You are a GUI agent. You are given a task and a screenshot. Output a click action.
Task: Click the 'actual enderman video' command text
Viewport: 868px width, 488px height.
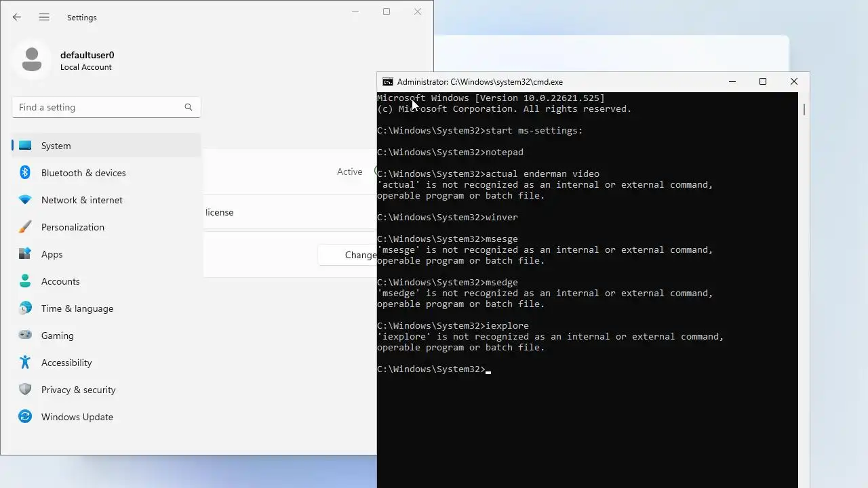coord(542,174)
